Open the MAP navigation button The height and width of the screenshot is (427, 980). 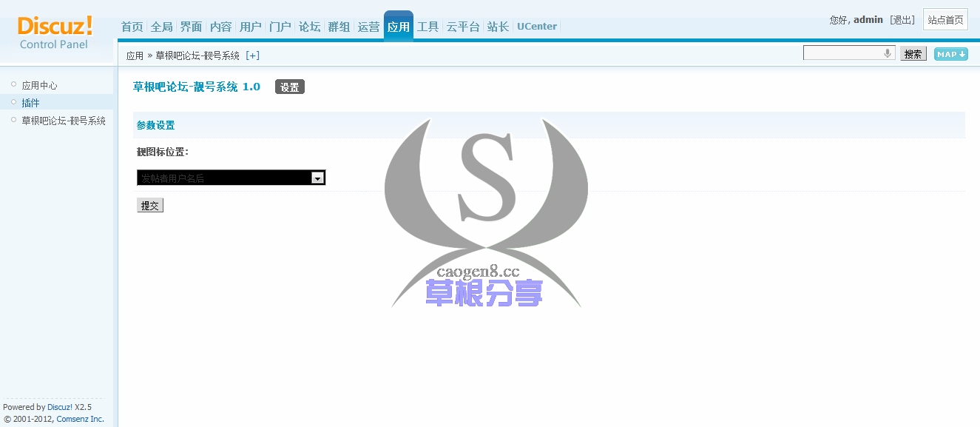tap(950, 54)
